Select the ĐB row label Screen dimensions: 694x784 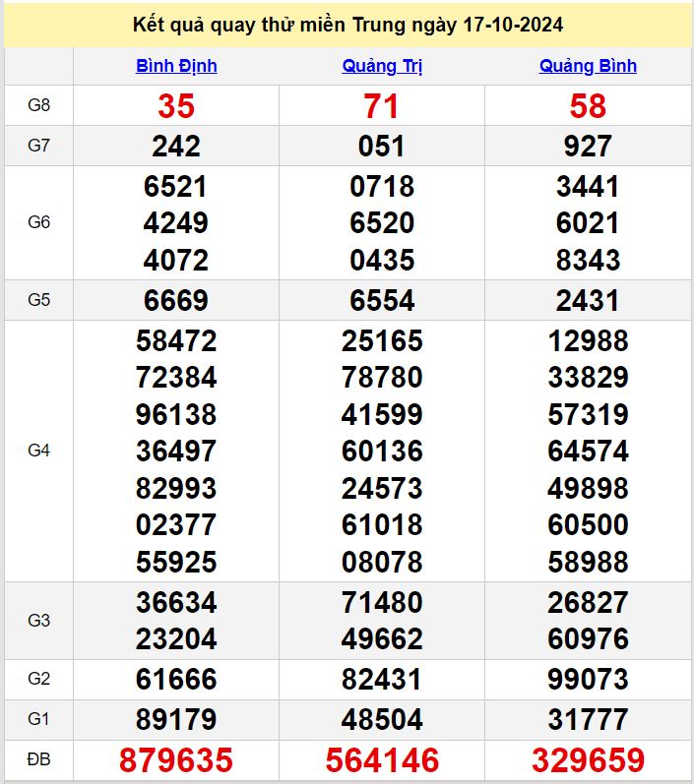(x=38, y=759)
